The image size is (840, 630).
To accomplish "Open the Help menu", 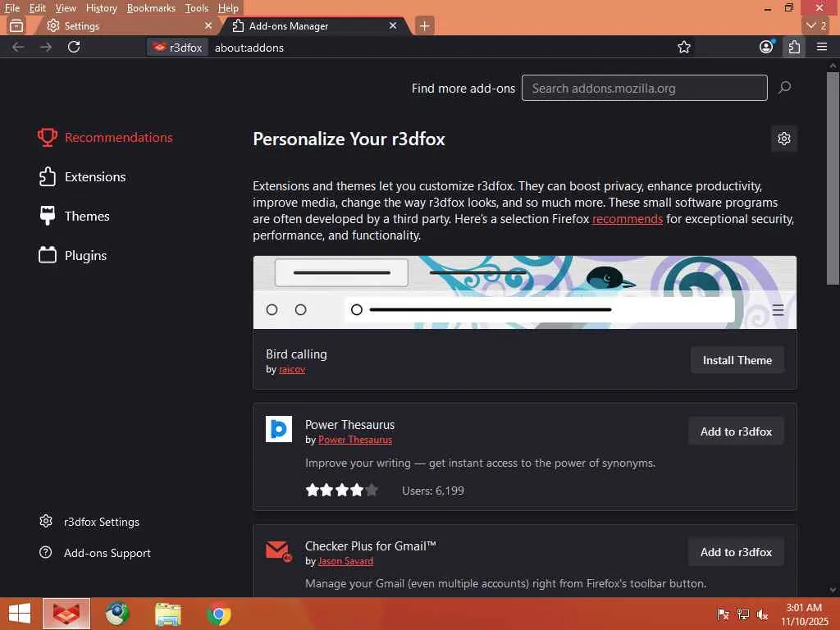I will [228, 8].
